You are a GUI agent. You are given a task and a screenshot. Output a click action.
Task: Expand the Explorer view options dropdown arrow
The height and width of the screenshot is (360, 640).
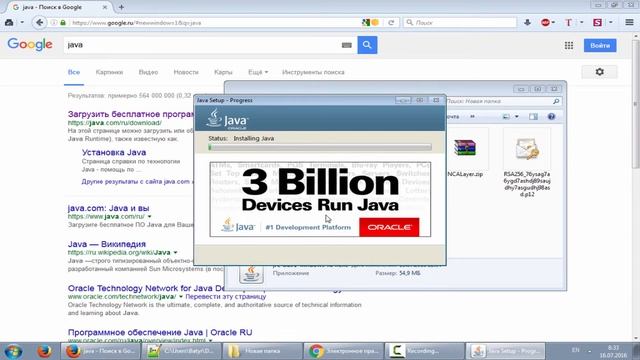pyautogui.click(x=517, y=117)
